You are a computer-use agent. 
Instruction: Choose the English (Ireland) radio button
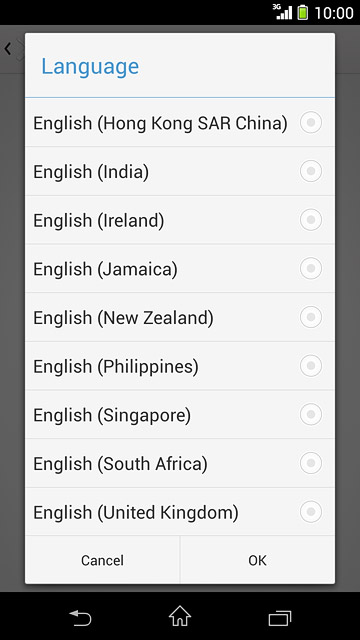[x=311, y=220]
